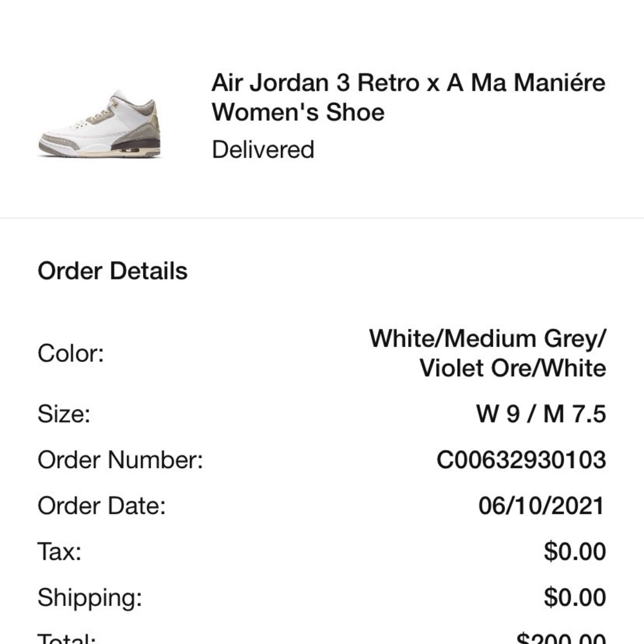Select the Tax label
644x644 pixels.
[x=59, y=552]
